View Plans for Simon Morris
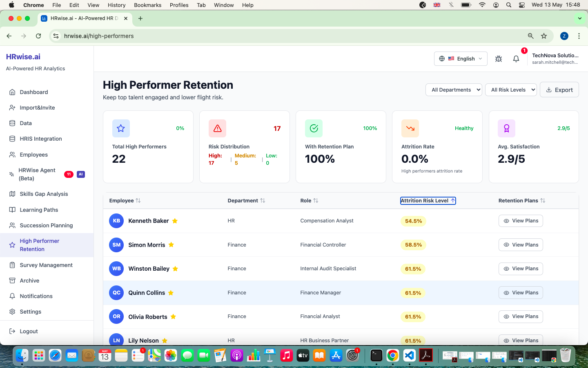This screenshot has height=368, width=588. click(521, 245)
